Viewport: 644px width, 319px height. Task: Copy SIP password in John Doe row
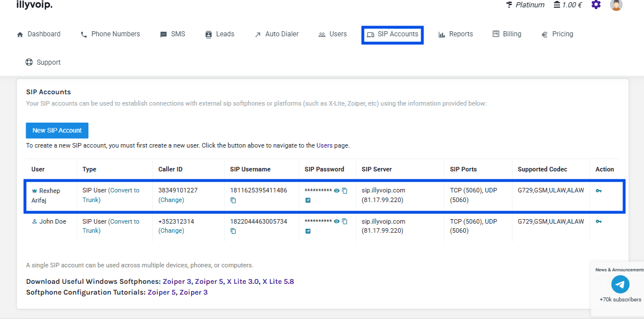345,222
